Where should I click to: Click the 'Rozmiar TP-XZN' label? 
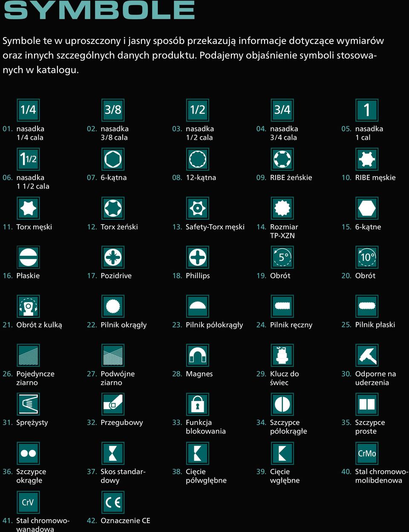tap(284, 231)
